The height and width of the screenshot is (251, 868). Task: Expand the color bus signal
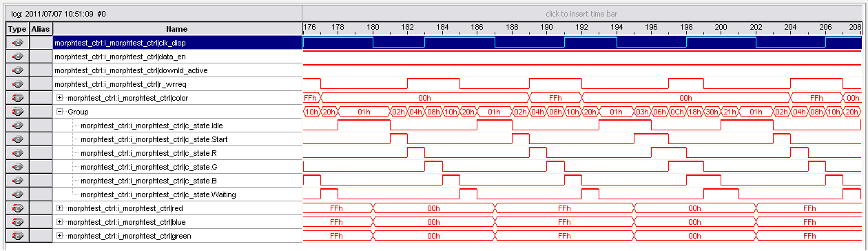[60, 98]
